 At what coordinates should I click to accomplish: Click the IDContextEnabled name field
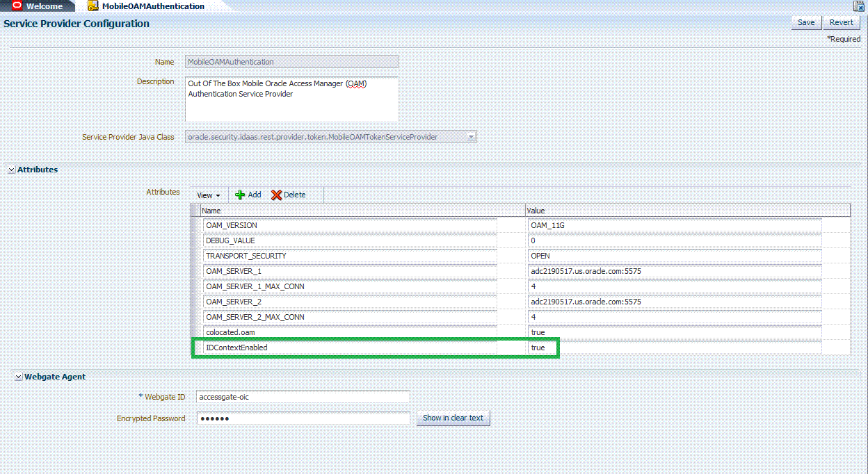(x=350, y=348)
